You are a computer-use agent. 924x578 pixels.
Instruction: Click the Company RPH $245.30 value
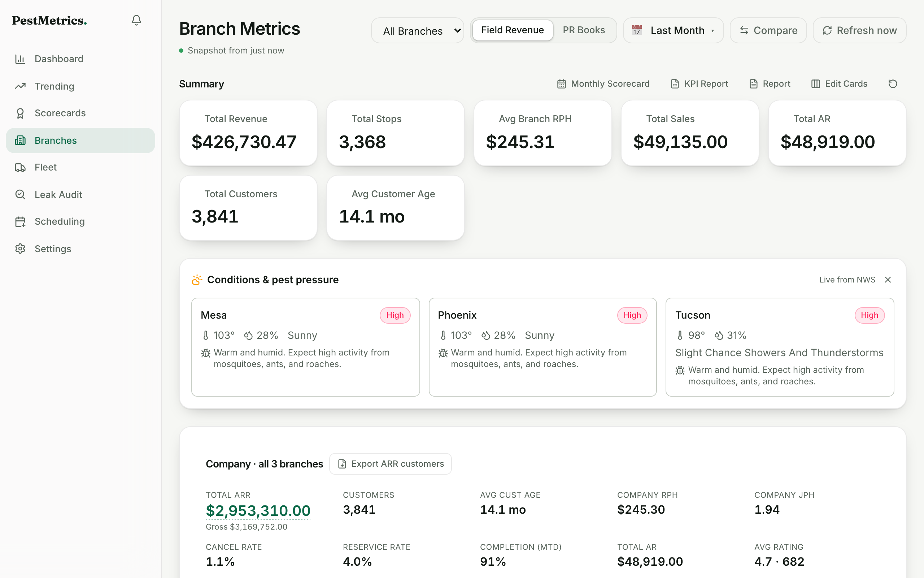point(641,510)
